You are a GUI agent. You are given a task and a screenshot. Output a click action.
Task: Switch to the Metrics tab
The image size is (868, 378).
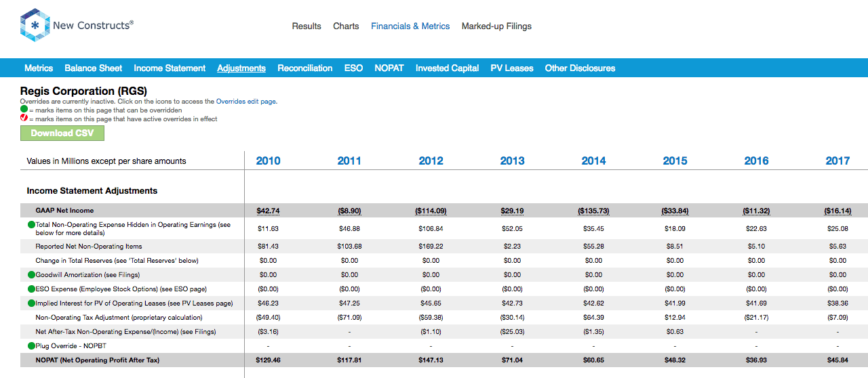39,68
